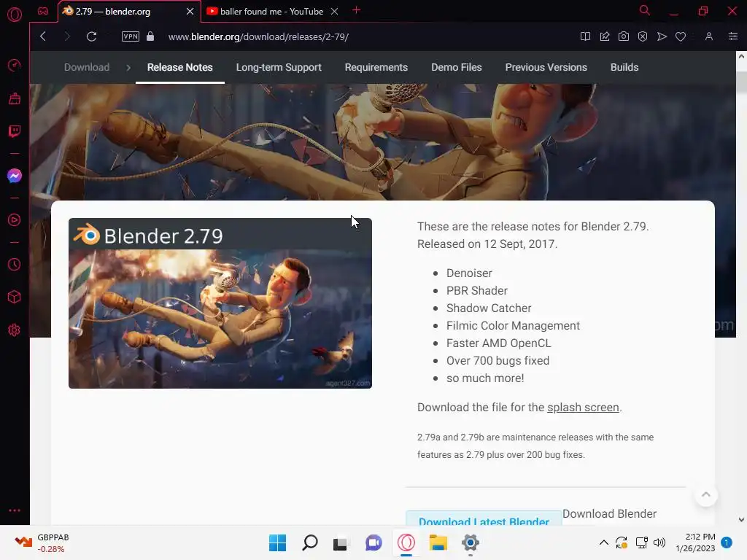Screen dimensions: 747x560
Task: Open the Twitch sidebar panel
Action: [15, 131]
